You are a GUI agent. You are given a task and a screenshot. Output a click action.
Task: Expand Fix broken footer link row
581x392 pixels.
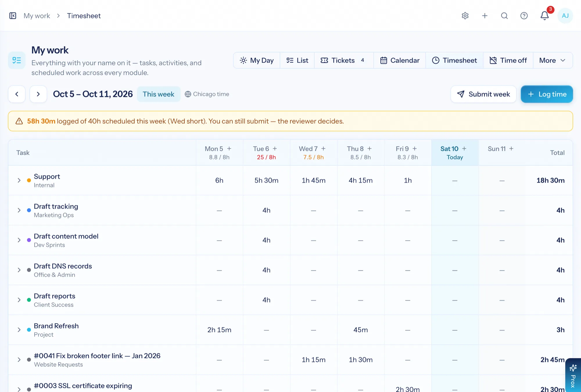point(19,360)
